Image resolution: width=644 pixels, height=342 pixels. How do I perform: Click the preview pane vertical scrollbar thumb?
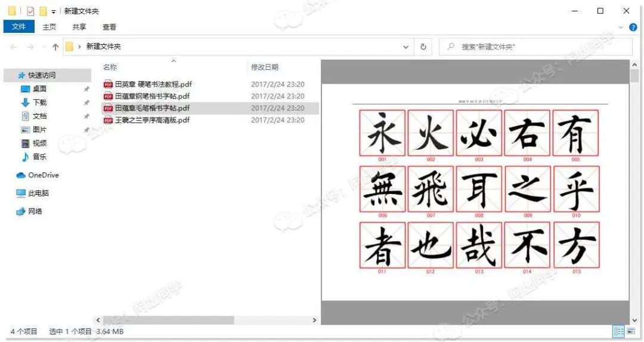pyautogui.click(x=634, y=76)
